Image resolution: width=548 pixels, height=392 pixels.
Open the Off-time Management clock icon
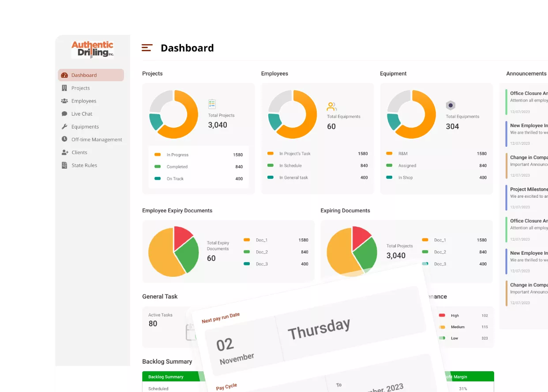point(64,139)
